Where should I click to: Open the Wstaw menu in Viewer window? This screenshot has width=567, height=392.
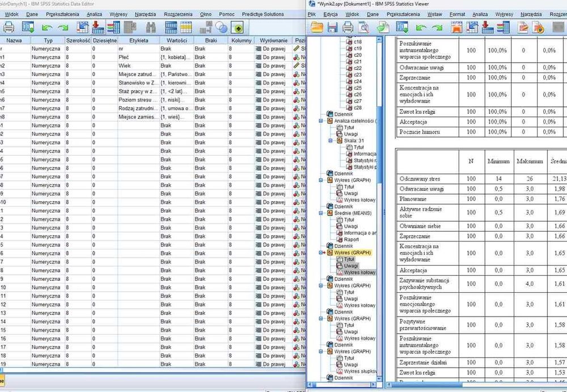click(435, 15)
